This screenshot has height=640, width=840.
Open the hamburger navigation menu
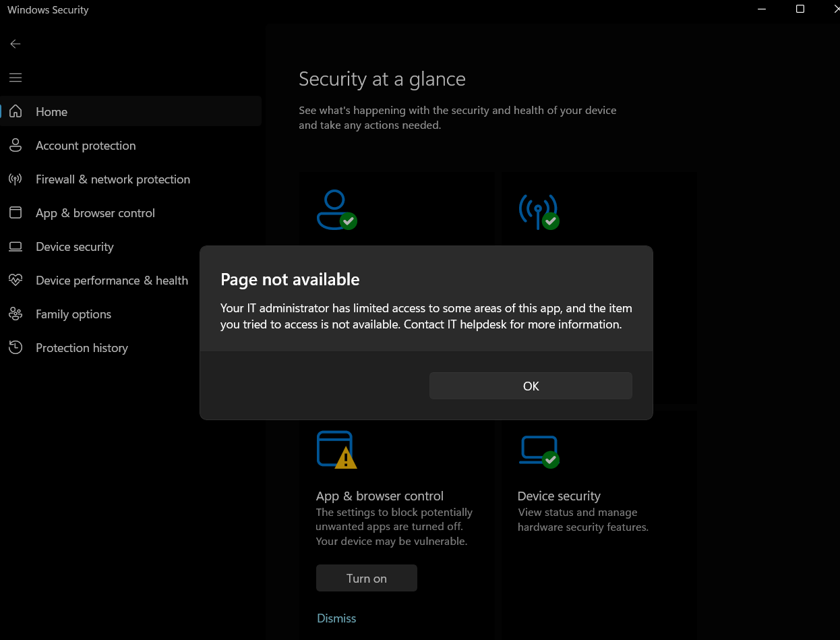pyautogui.click(x=16, y=78)
